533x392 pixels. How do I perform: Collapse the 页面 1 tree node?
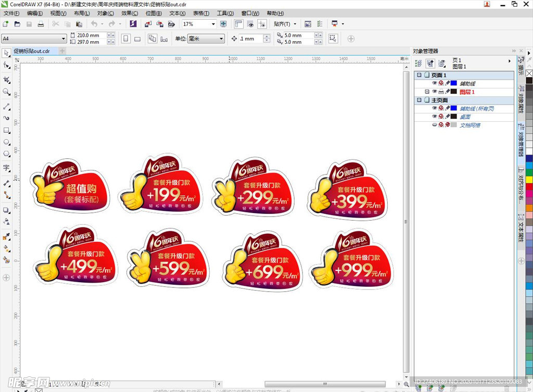[419, 75]
